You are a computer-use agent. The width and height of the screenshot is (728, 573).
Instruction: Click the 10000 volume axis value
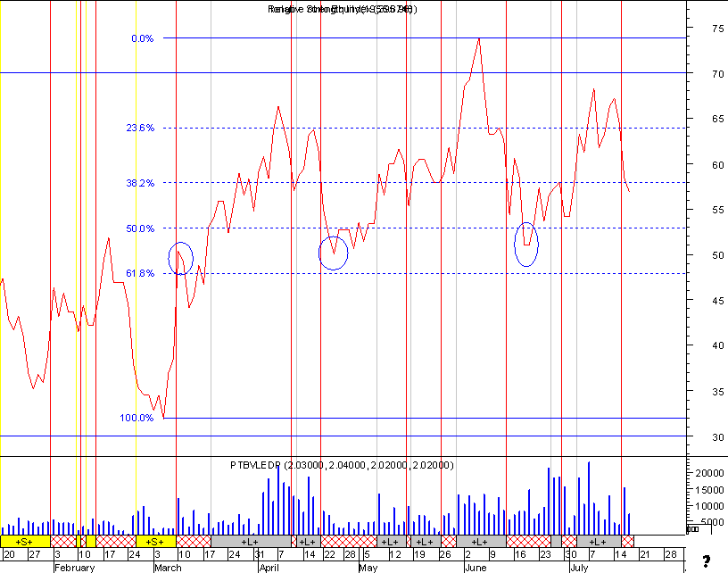pos(709,506)
